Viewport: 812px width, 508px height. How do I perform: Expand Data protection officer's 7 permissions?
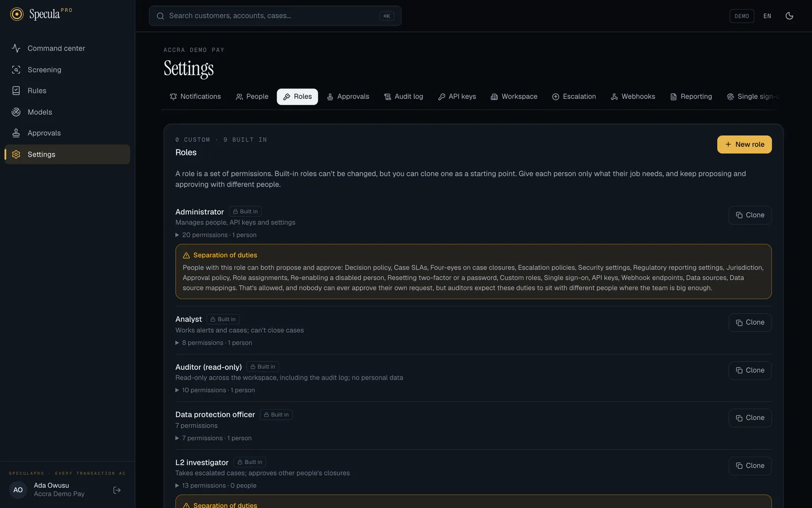tap(214, 438)
